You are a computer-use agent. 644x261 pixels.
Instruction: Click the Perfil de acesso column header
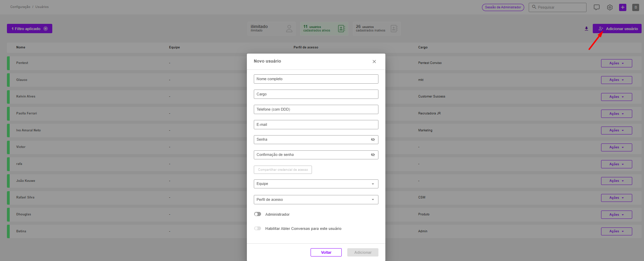click(306, 47)
